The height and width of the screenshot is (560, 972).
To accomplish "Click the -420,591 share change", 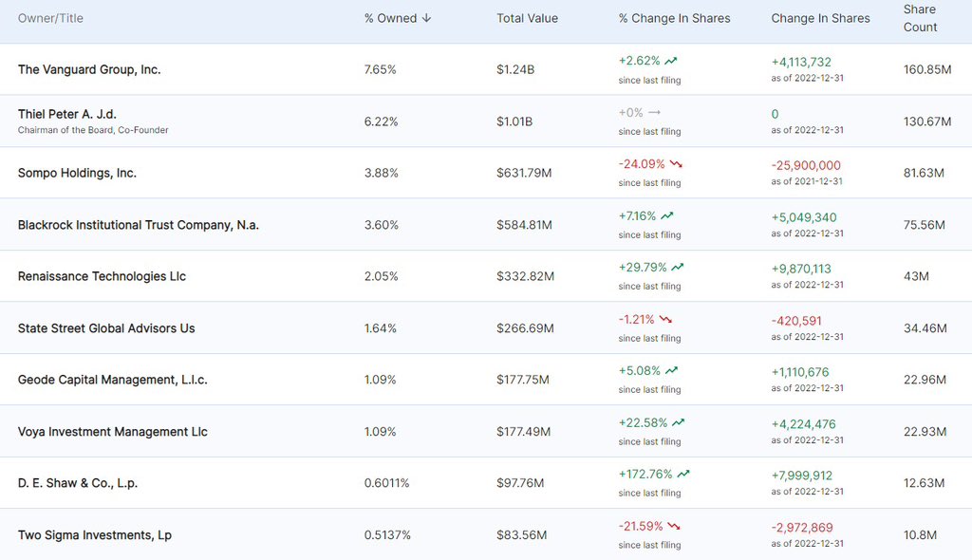I will (x=796, y=321).
